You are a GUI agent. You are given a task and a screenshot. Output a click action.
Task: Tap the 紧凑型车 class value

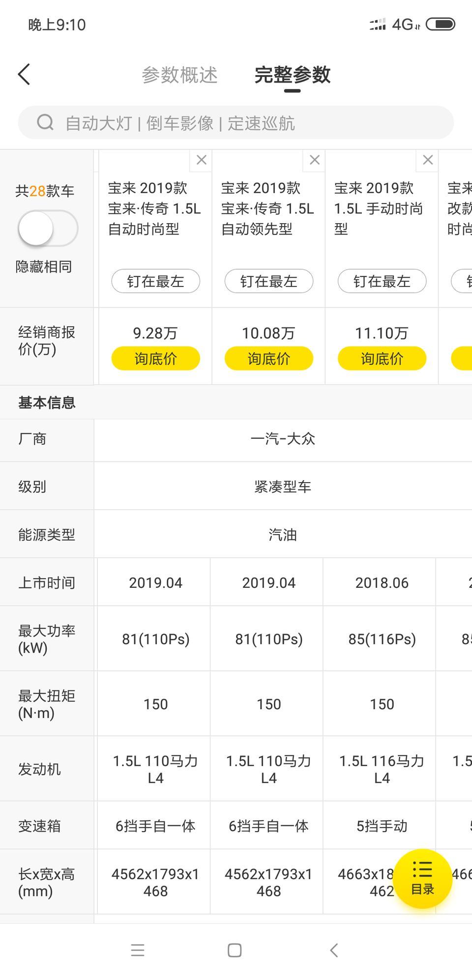tap(283, 487)
